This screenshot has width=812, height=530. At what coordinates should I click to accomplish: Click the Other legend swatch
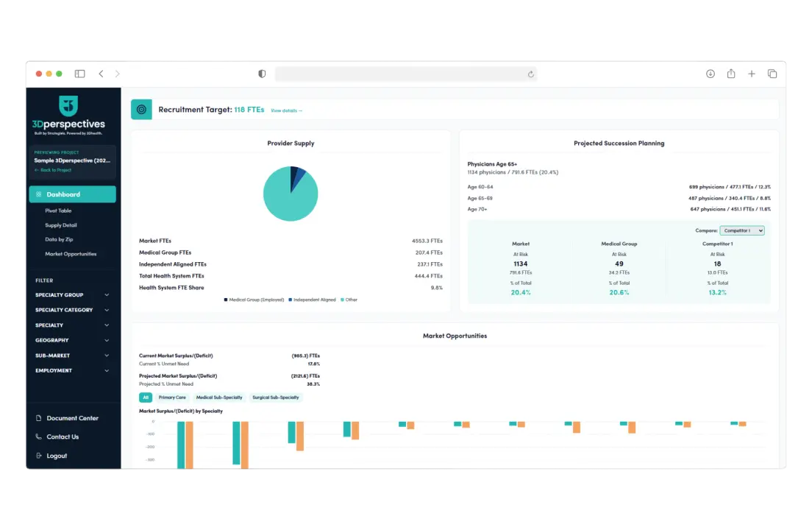pyautogui.click(x=342, y=300)
